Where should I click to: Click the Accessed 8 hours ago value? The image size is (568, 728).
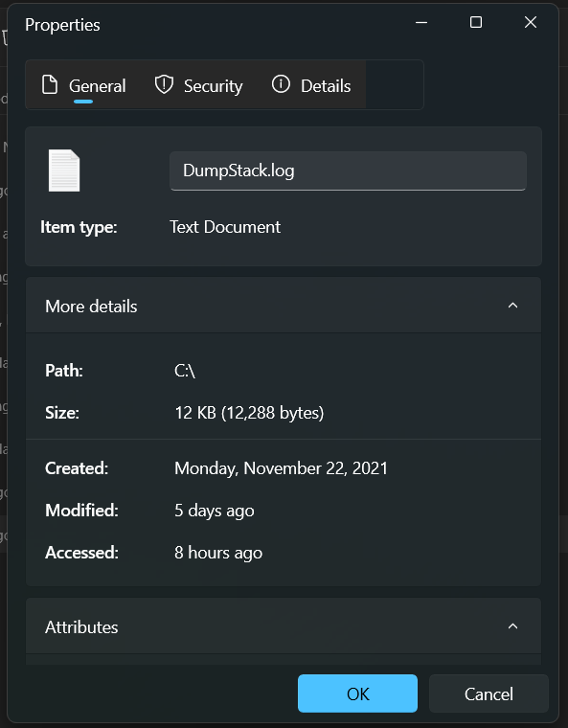[218, 553]
